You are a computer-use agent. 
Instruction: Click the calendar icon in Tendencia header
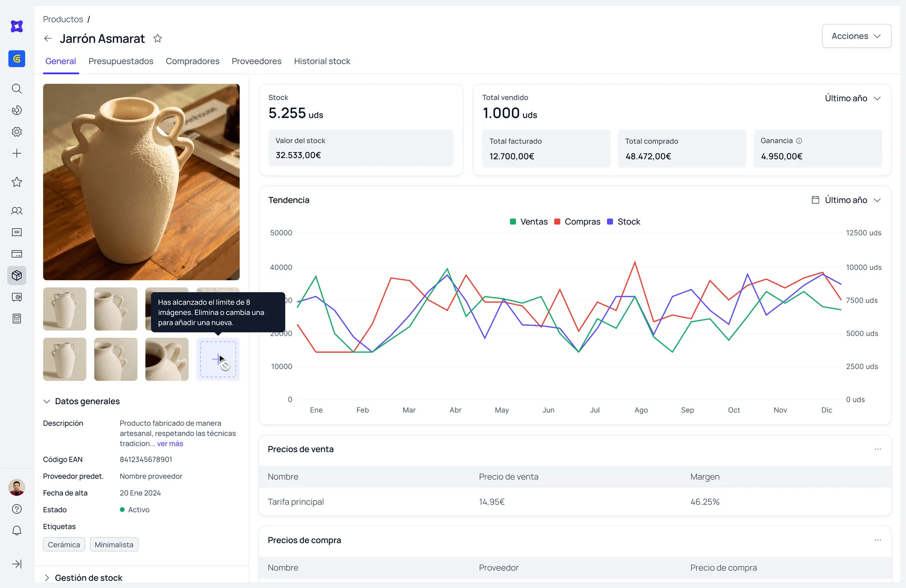click(815, 200)
